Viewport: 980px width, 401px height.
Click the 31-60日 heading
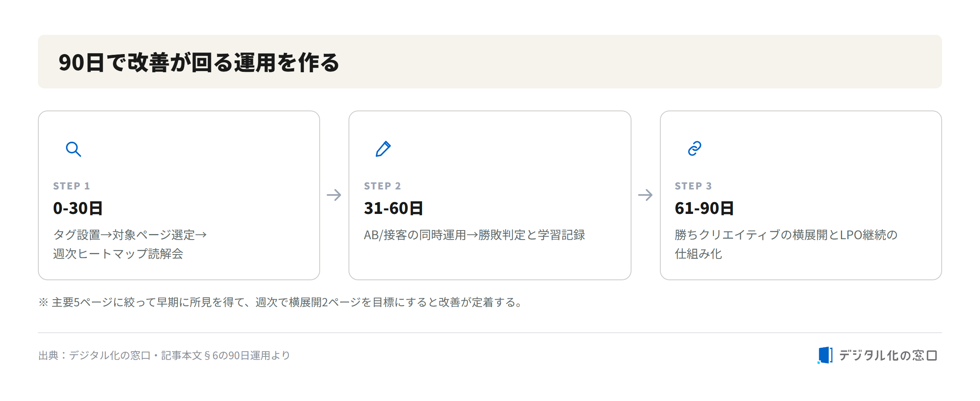coord(394,208)
